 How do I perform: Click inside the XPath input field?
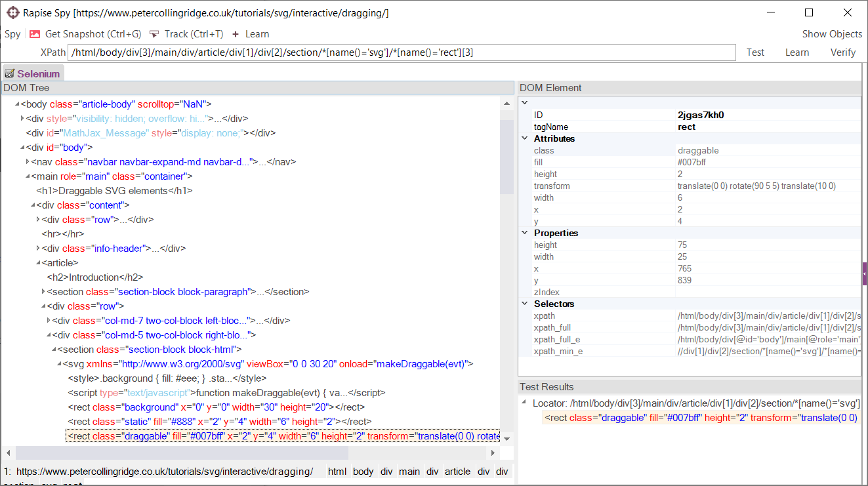click(x=402, y=52)
